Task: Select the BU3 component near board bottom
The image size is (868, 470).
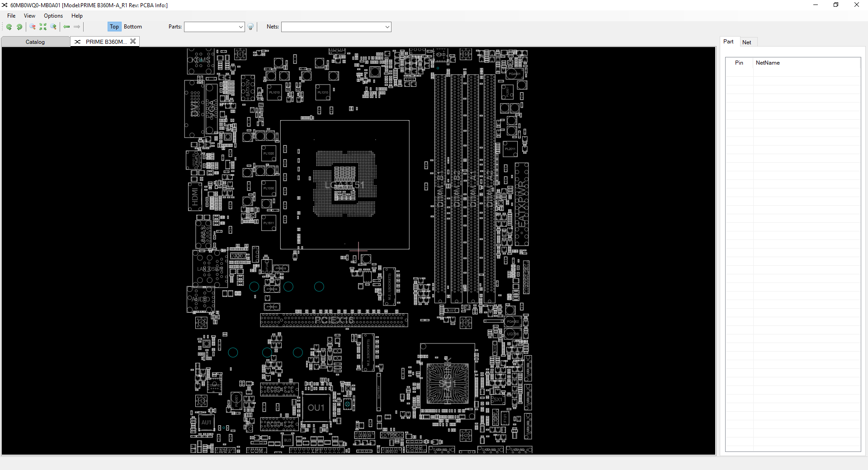Action: click(x=288, y=440)
